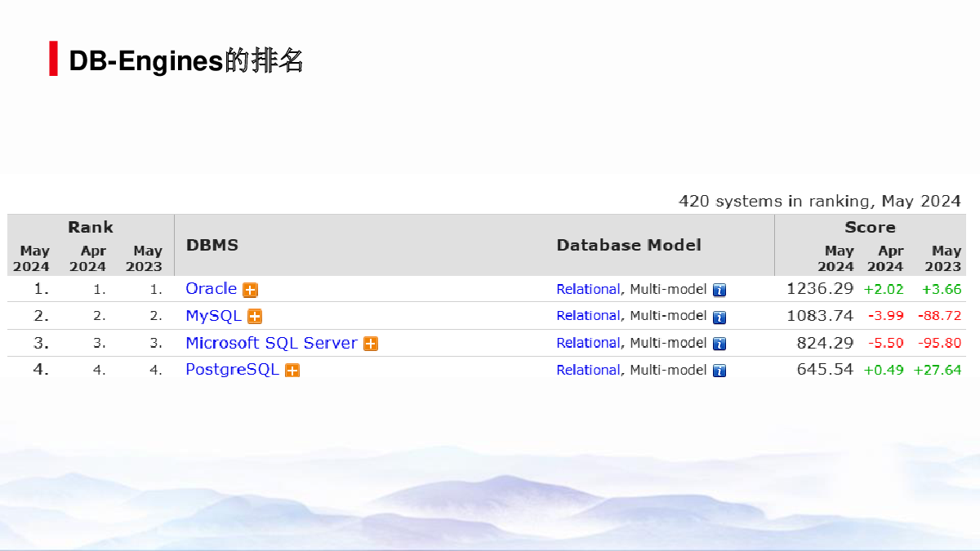Click Relational in the Microsoft SQL Server row

[x=588, y=343]
